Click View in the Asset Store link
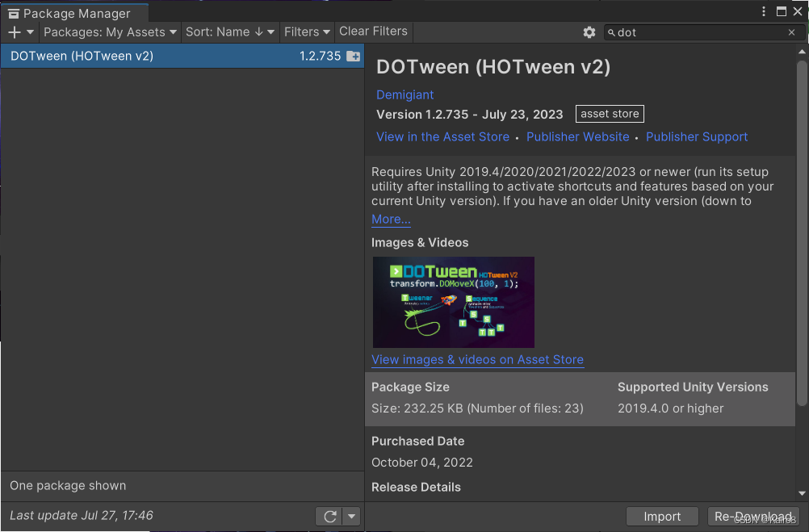This screenshot has width=809, height=532. tap(442, 136)
